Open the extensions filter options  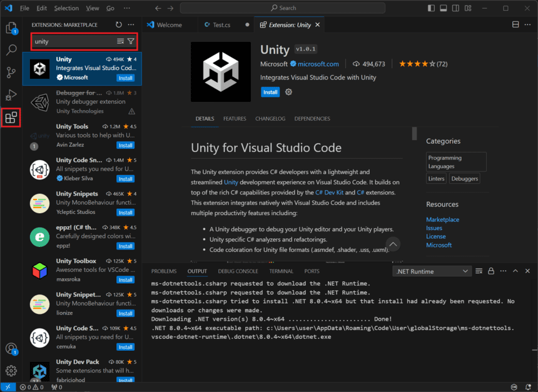click(x=131, y=41)
